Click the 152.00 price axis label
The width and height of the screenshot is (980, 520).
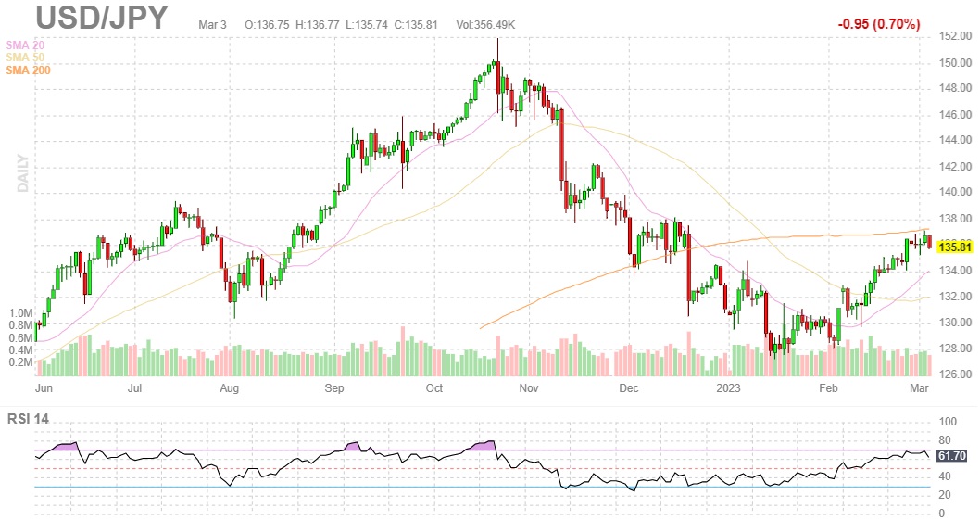(x=956, y=36)
